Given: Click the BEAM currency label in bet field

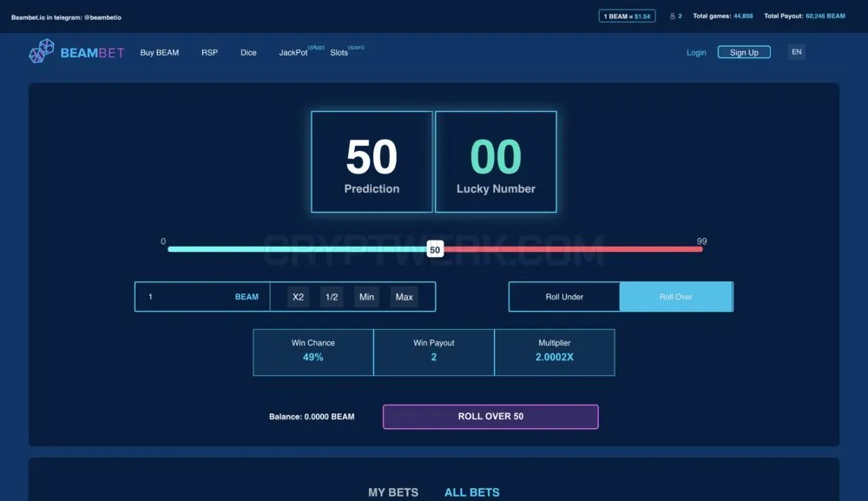Looking at the screenshot, I should pos(247,297).
